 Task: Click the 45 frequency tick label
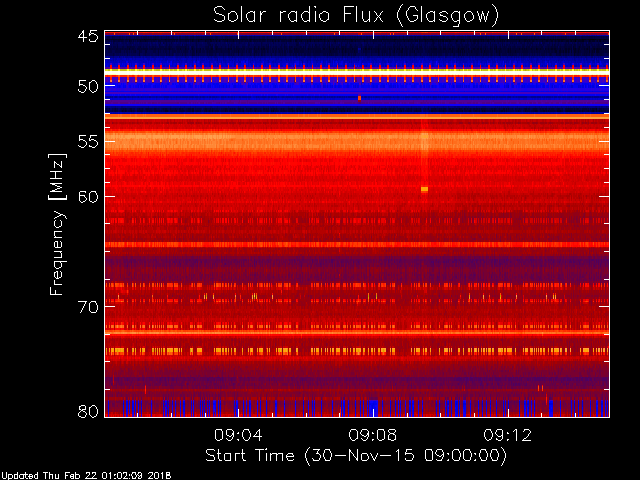88,36
